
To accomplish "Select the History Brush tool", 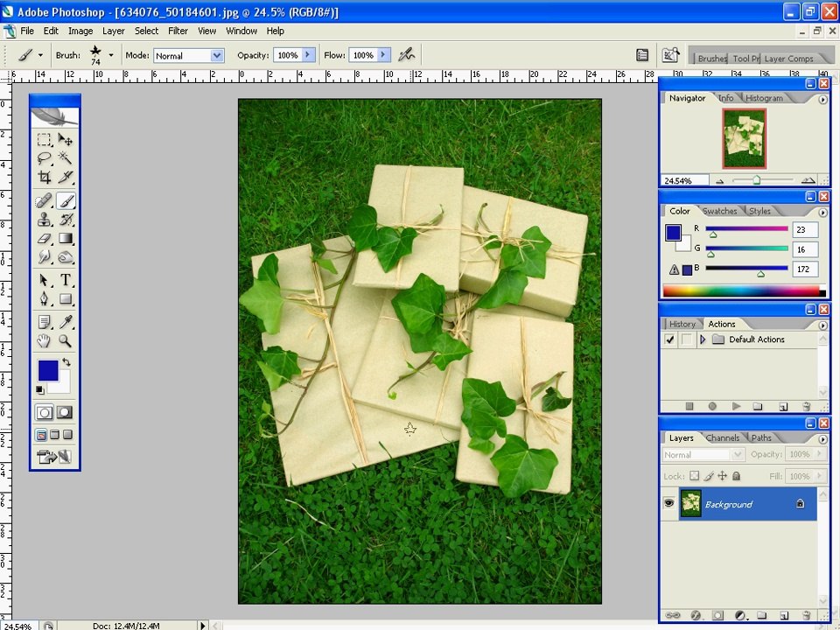I will (x=66, y=220).
